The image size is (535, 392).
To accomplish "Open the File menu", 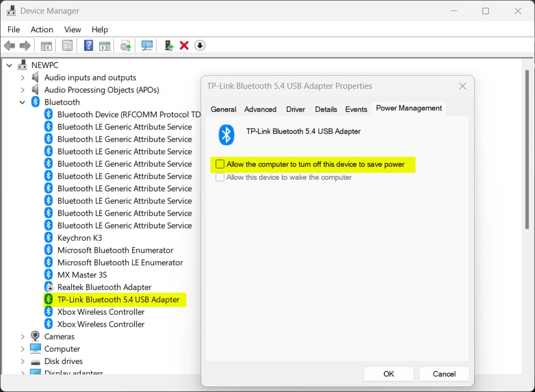I will tap(14, 30).
